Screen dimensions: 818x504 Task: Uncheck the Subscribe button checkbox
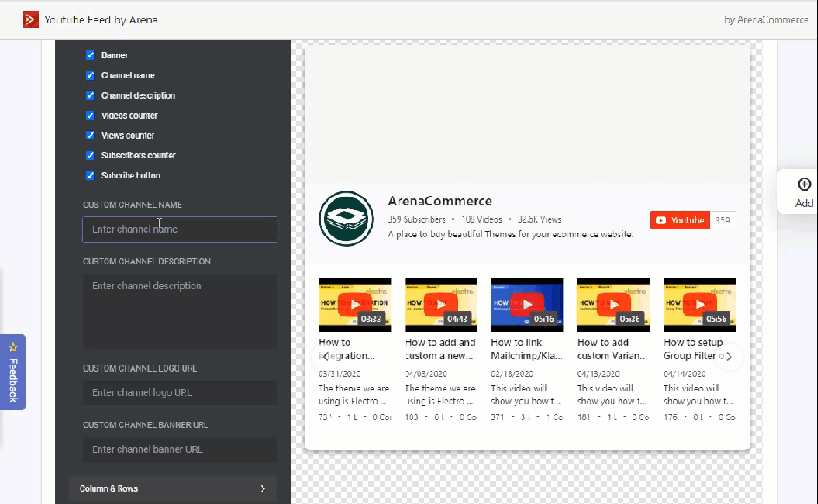point(90,176)
